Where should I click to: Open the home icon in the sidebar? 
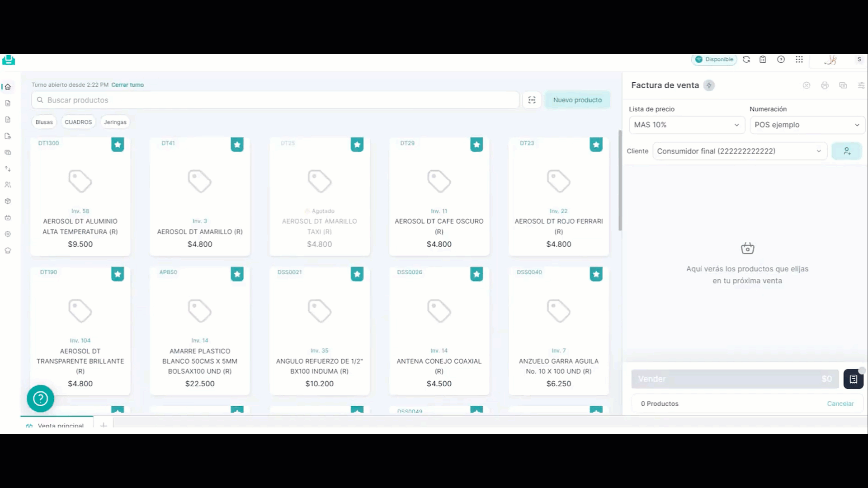click(8, 87)
